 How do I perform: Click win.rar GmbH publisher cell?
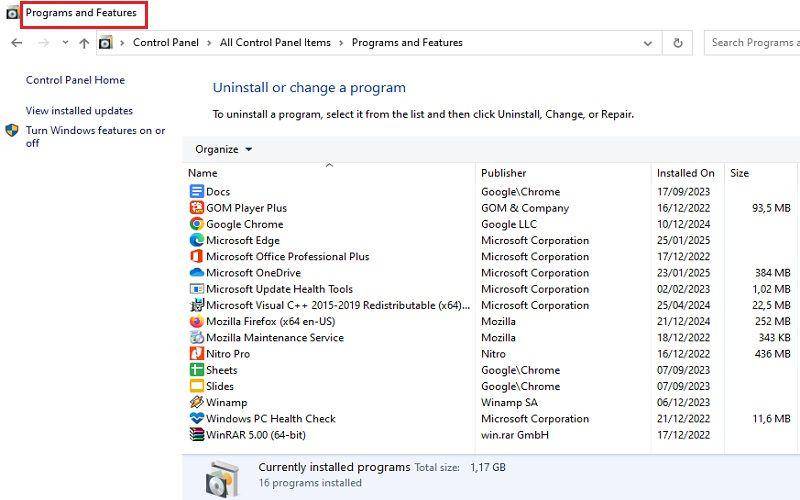[x=515, y=435]
